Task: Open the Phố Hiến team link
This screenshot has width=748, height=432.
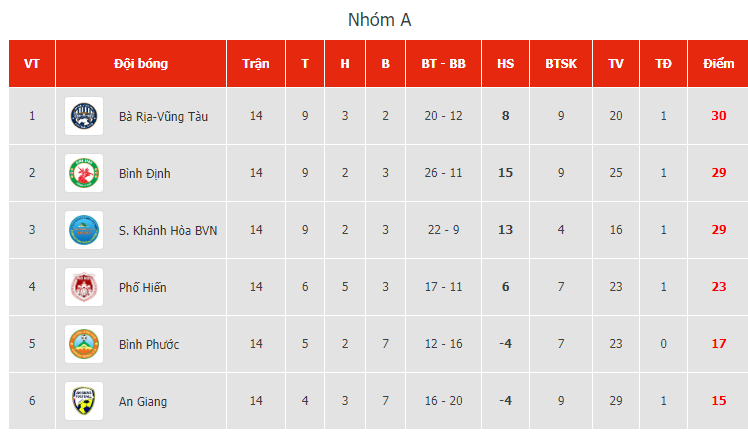Action: tap(142, 287)
